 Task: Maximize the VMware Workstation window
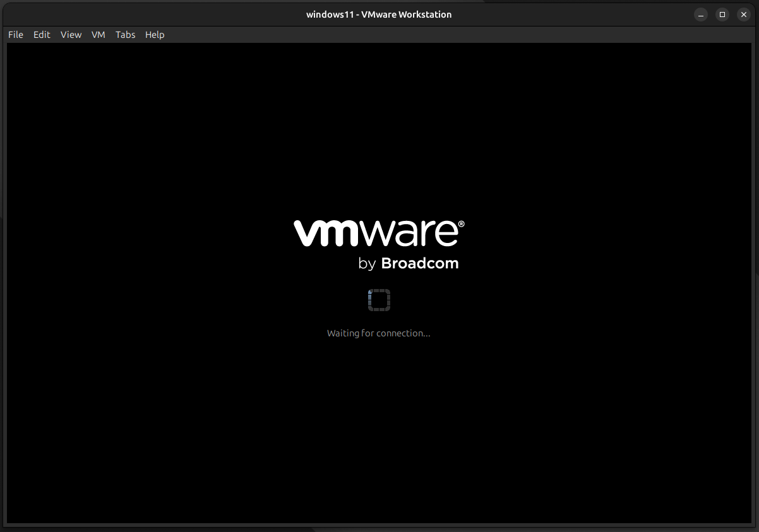722,15
